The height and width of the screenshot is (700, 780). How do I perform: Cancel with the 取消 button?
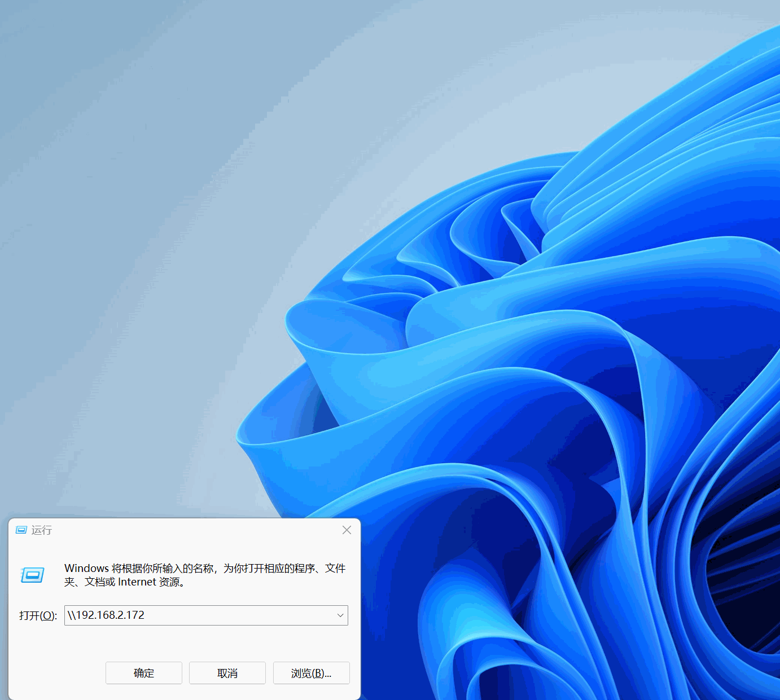click(x=227, y=673)
